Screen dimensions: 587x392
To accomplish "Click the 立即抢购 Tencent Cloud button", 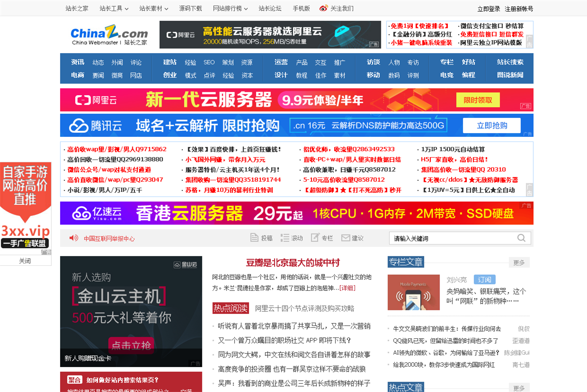I will (x=492, y=125).
